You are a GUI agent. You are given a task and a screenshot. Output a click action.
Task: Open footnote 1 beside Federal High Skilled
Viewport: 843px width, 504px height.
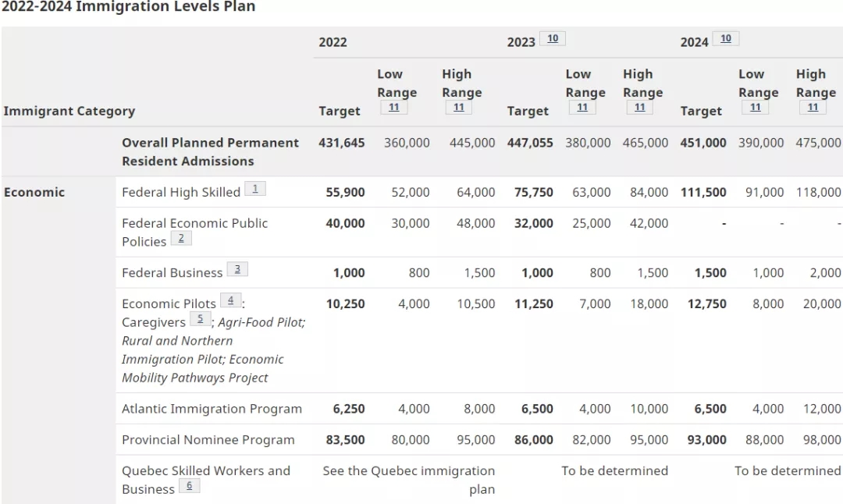pyautogui.click(x=255, y=189)
